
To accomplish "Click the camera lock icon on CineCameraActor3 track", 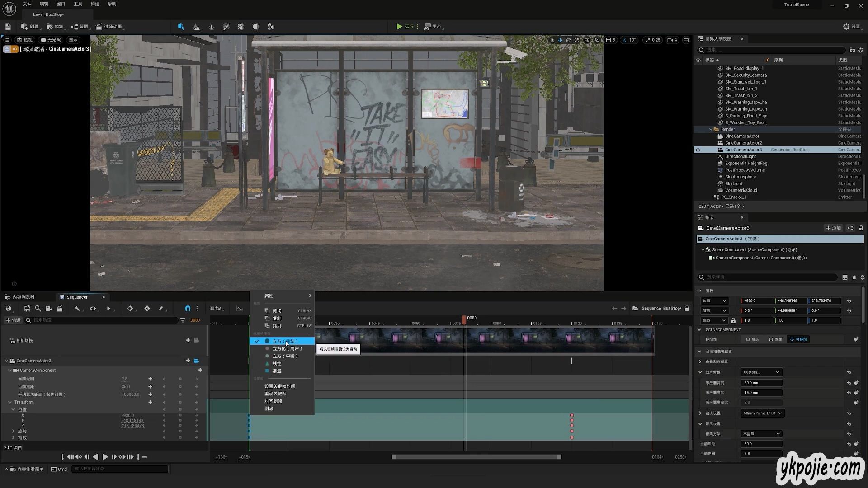I will click(197, 361).
